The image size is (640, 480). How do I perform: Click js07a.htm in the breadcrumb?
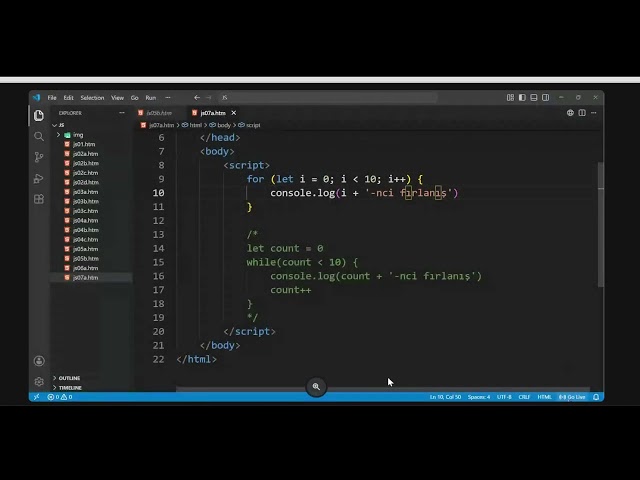(161, 125)
